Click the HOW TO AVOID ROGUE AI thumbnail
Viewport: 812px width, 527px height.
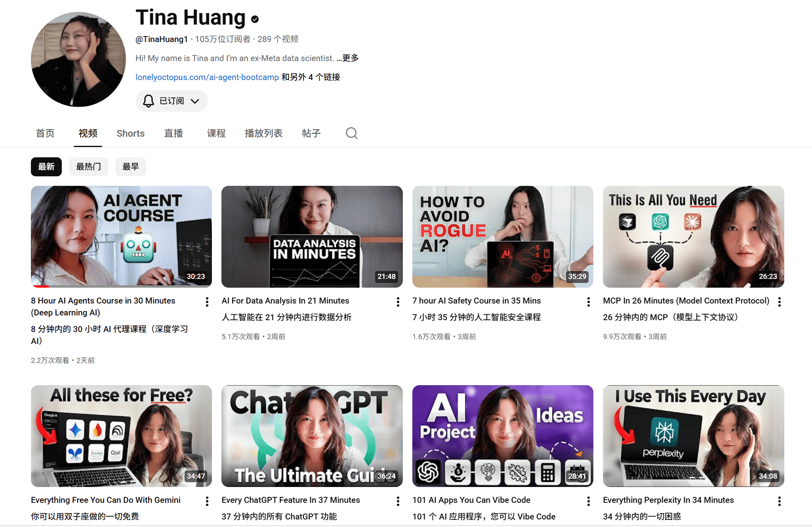(x=502, y=237)
